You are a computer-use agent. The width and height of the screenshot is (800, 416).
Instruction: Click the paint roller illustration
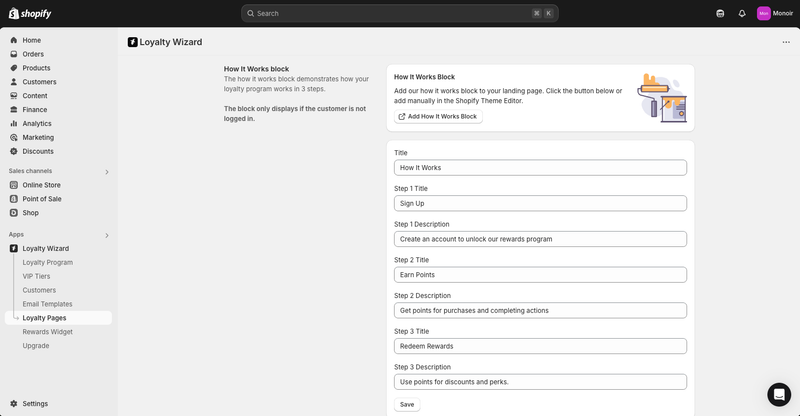662,98
